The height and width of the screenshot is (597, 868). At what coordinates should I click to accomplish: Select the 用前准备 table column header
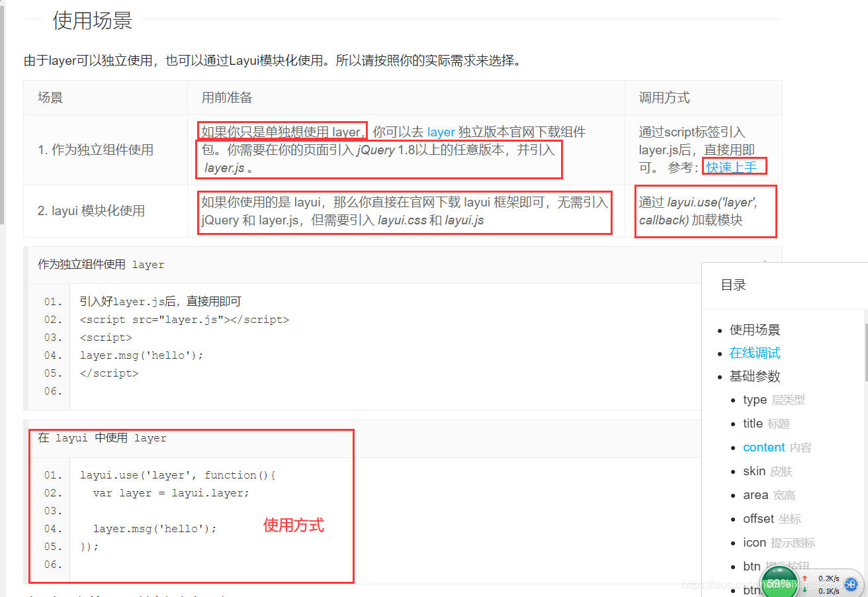click(227, 98)
